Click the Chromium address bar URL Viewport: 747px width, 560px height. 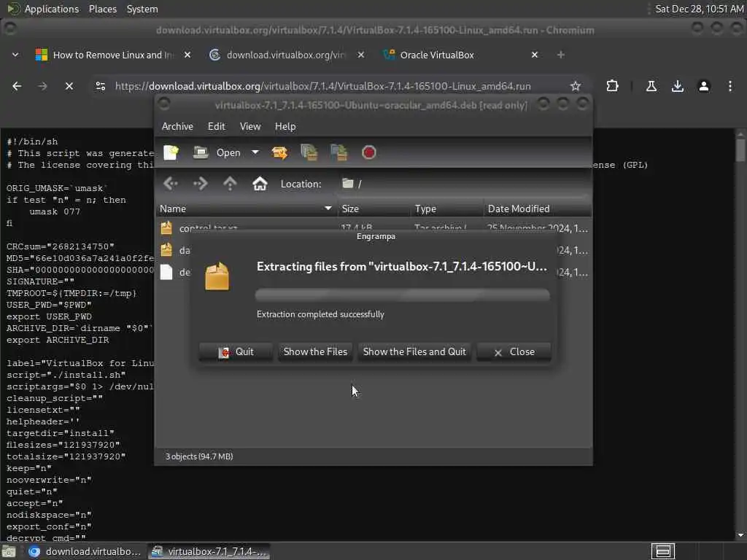click(323, 86)
